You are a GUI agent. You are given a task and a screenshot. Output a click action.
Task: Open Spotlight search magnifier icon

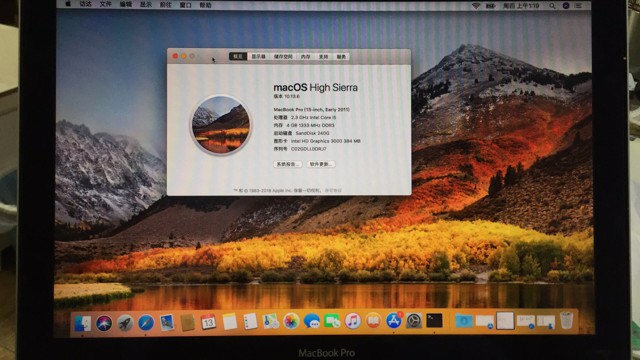(552, 6)
